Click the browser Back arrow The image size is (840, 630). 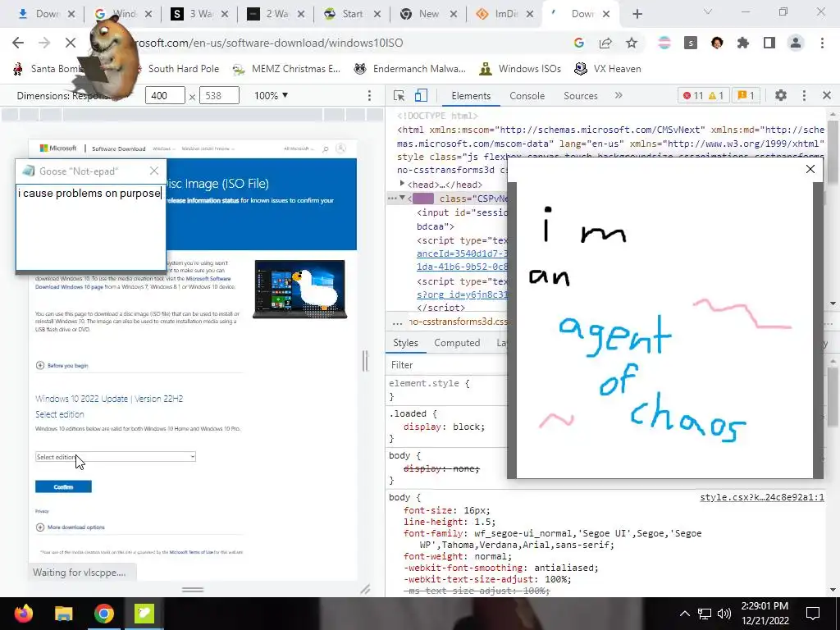tap(18, 43)
